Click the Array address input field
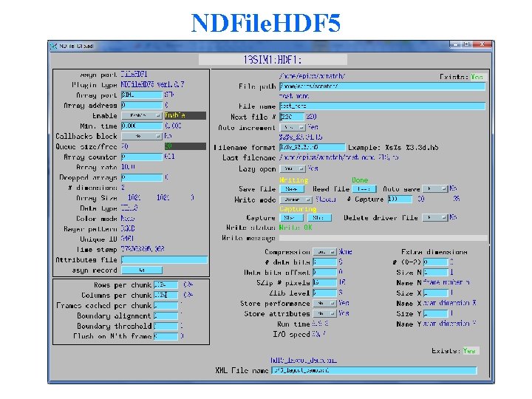This screenshot has width=532, height=399. point(141,105)
